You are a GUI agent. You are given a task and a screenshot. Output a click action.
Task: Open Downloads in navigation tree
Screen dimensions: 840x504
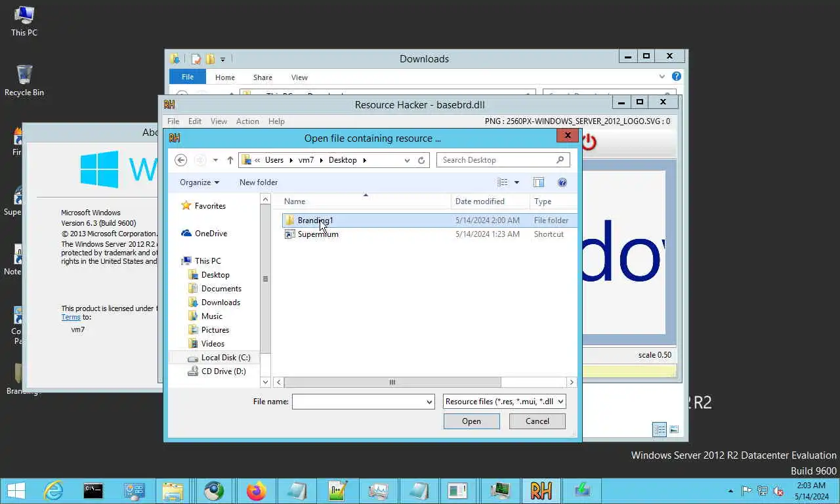(x=220, y=303)
